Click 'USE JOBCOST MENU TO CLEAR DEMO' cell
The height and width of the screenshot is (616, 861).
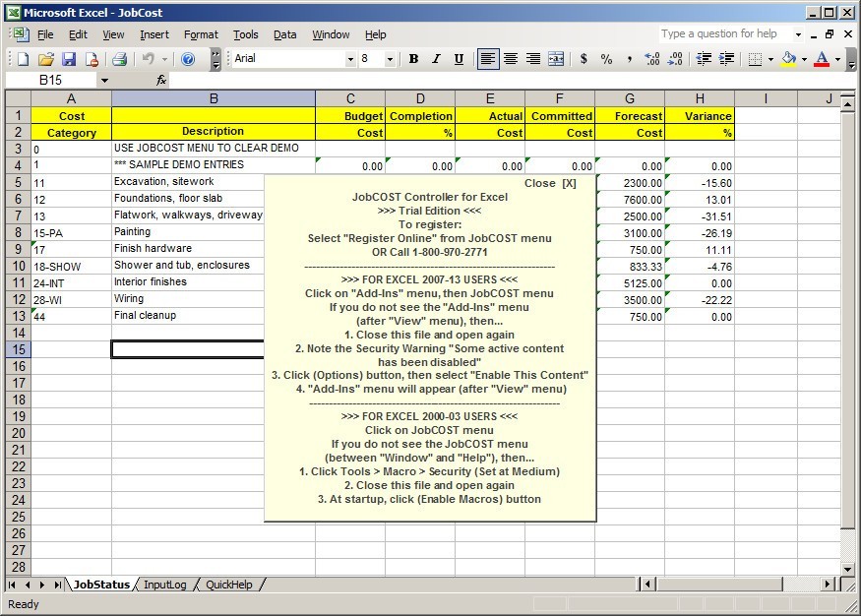tap(214, 149)
